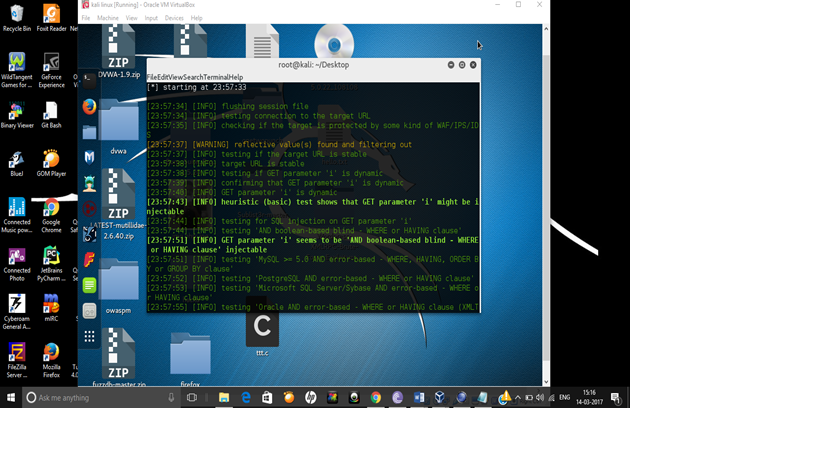This screenshot has width=819, height=460.
Task: Open Search menu in terminal window
Action: (194, 77)
